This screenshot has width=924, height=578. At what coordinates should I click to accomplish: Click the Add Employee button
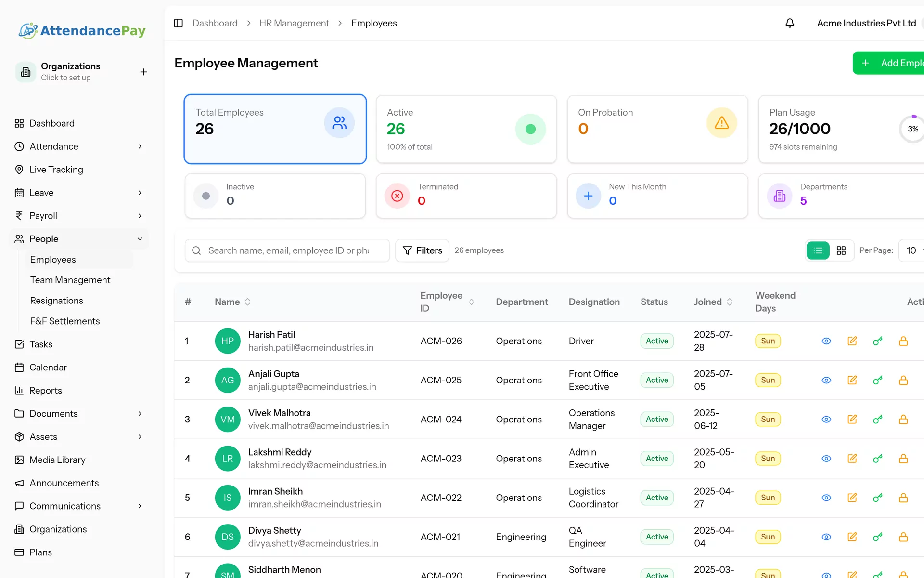point(888,63)
